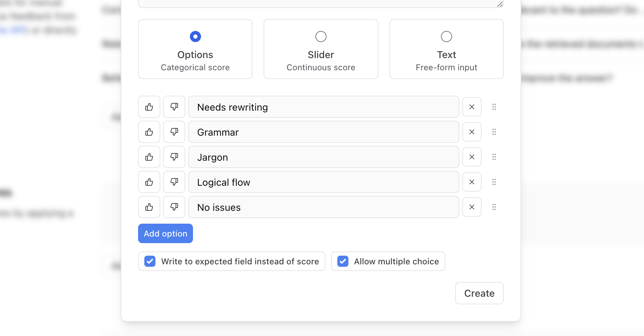Click thumbs up for Needs rewriting
Screen dimensions: 644x336
pyautogui.click(x=149, y=107)
